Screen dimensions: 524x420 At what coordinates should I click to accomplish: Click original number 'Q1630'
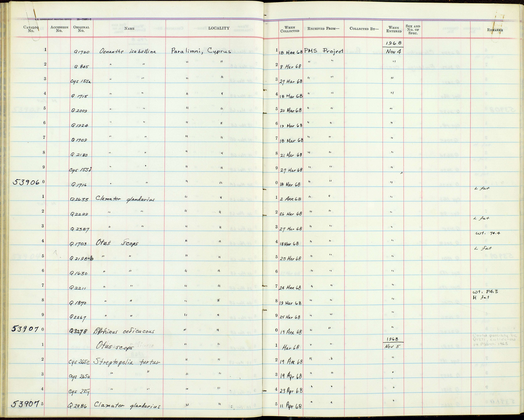(x=79, y=273)
